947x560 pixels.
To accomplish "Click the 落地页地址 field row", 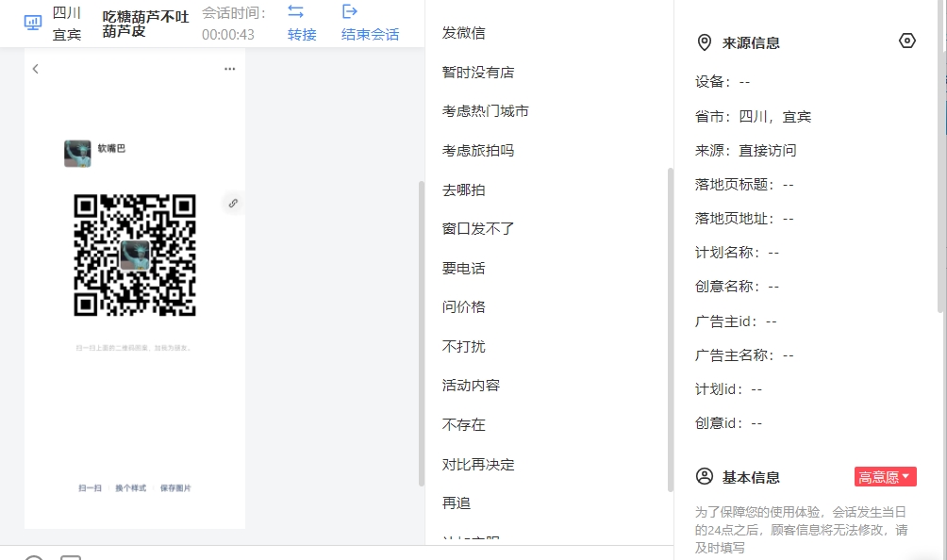I will [x=744, y=218].
